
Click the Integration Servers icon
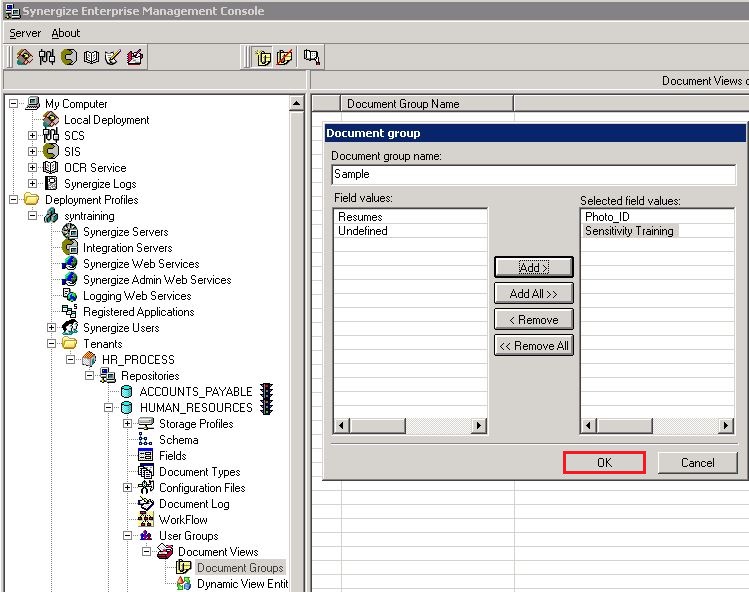pyautogui.click(x=70, y=248)
